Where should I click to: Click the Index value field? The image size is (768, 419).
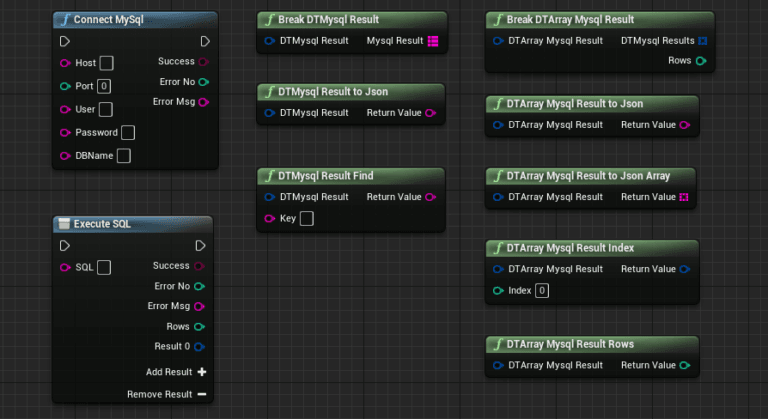(x=542, y=291)
